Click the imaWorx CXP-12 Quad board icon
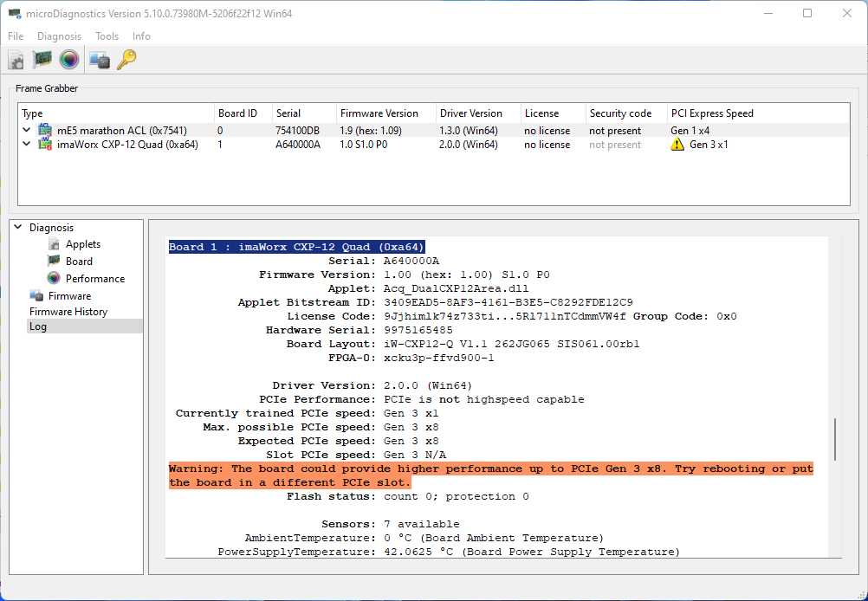 (x=44, y=145)
